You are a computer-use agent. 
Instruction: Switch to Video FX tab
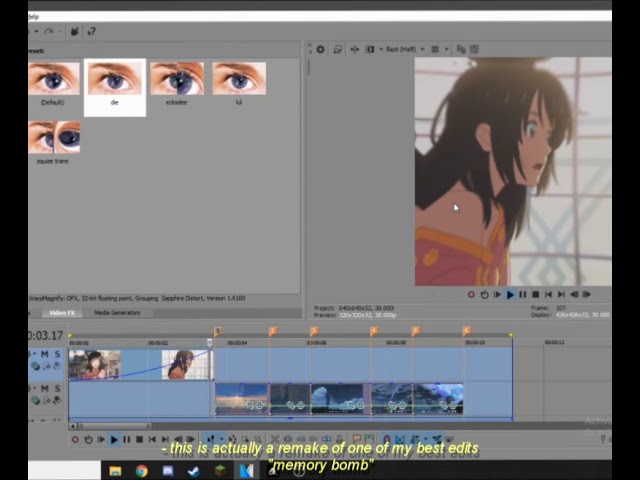[62, 313]
